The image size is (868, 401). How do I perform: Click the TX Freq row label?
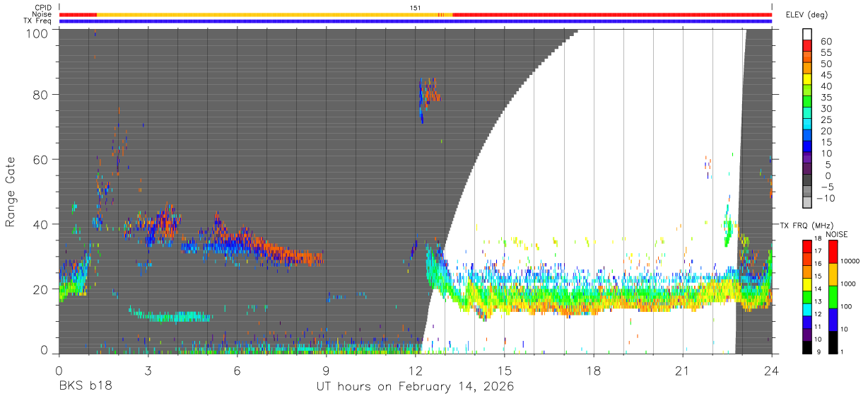(x=37, y=21)
